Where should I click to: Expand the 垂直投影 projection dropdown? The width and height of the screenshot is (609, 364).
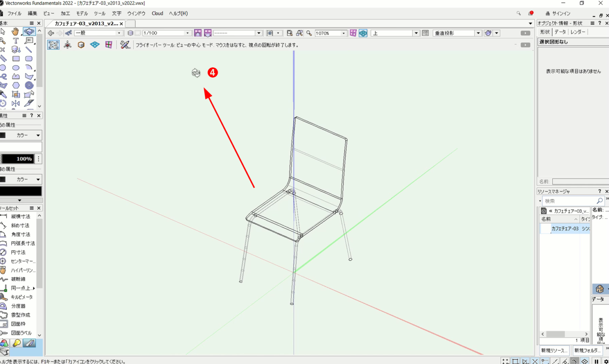(478, 33)
